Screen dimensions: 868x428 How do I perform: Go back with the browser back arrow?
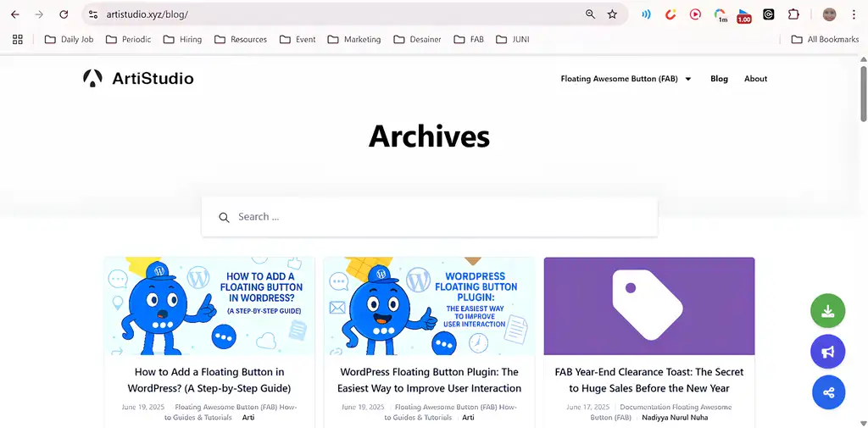pyautogui.click(x=15, y=14)
